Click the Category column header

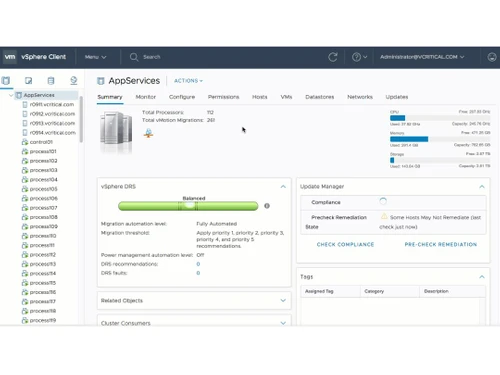390,291
